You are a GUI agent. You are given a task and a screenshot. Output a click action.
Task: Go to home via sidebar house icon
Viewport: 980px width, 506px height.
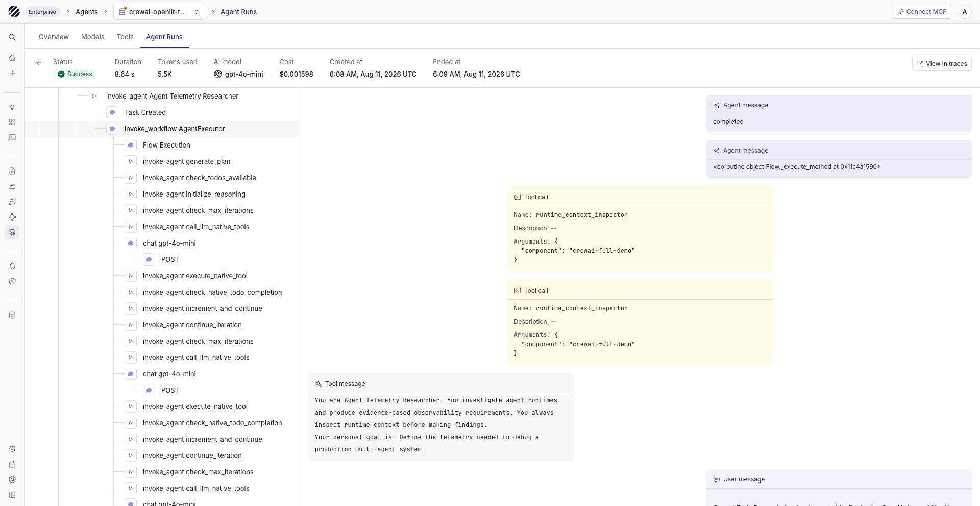point(12,58)
